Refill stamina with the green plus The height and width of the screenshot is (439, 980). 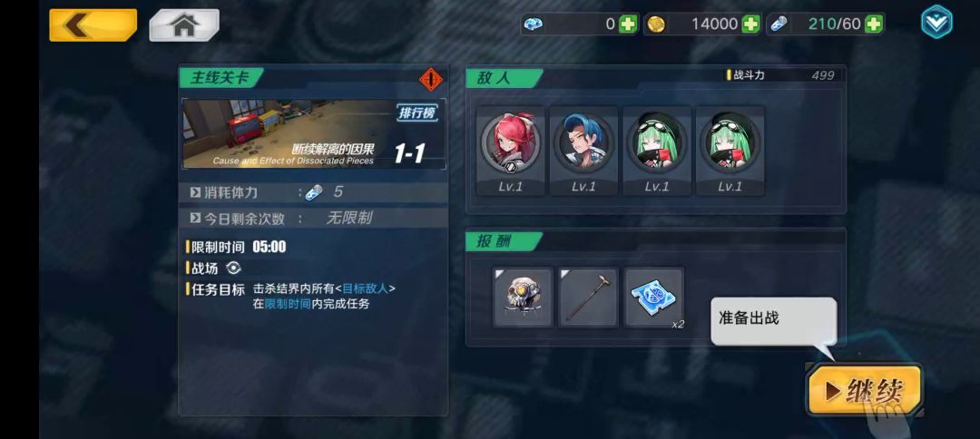click(873, 24)
